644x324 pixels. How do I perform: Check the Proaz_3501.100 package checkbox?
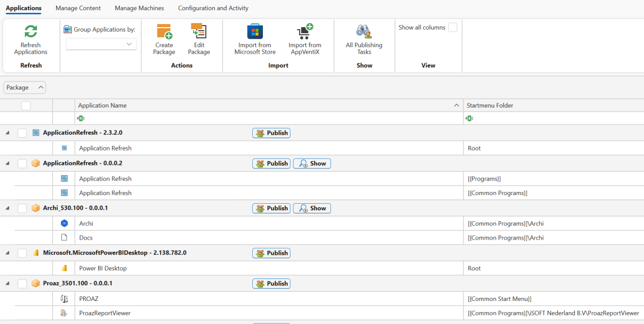pyautogui.click(x=22, y=284)
